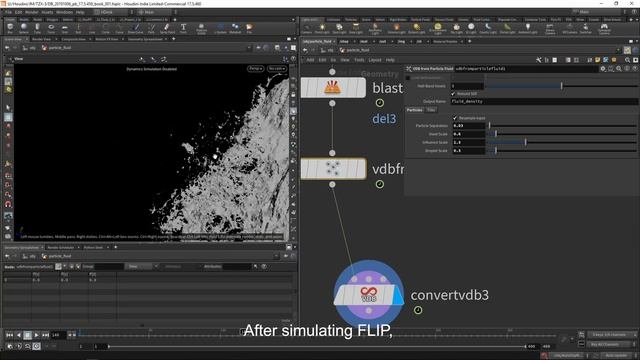
Task: Add an Ambient Light from the shelf
Action: click(528, 28)
